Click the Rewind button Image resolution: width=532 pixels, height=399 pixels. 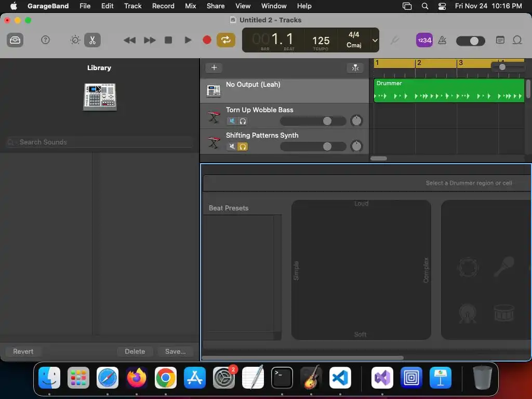tap(129, 41)
